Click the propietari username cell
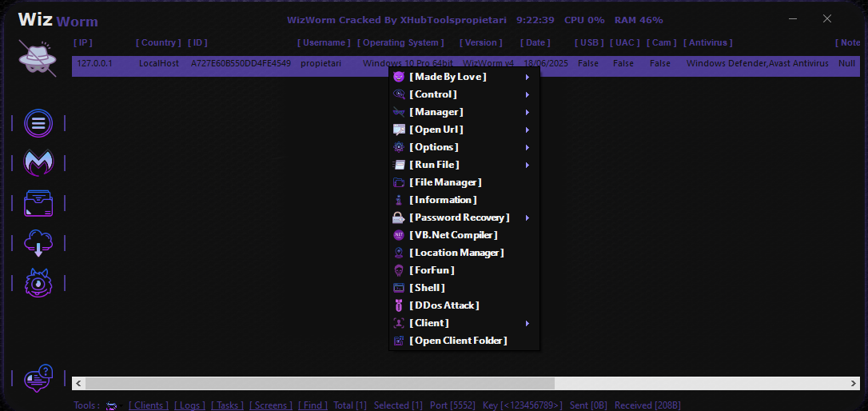This screenshot has height=411, width=868. point(321,64)
